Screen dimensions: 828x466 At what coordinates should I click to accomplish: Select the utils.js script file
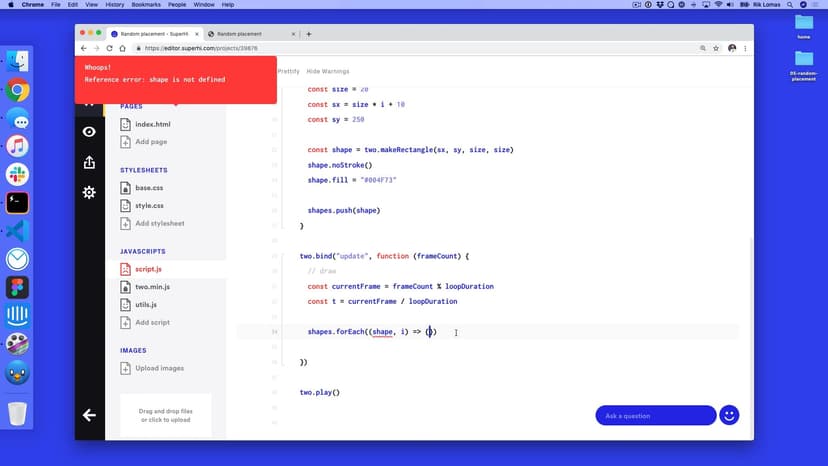146,305
